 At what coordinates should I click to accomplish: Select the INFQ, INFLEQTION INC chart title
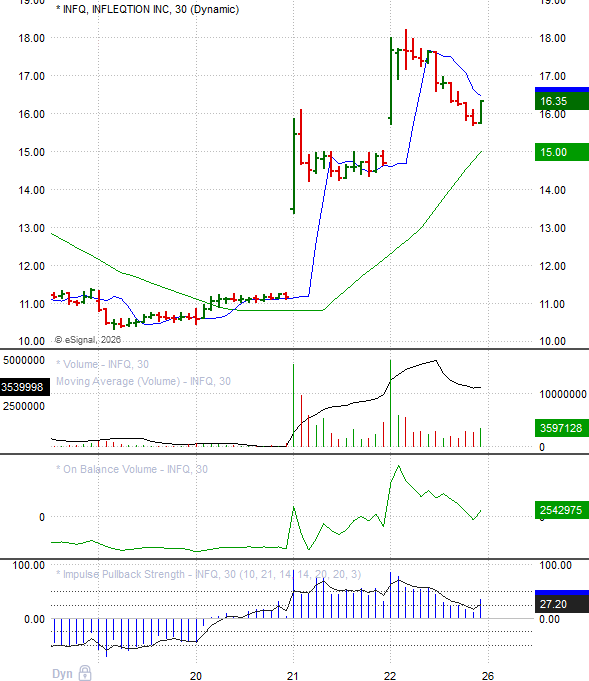click(x=148, y=9)
